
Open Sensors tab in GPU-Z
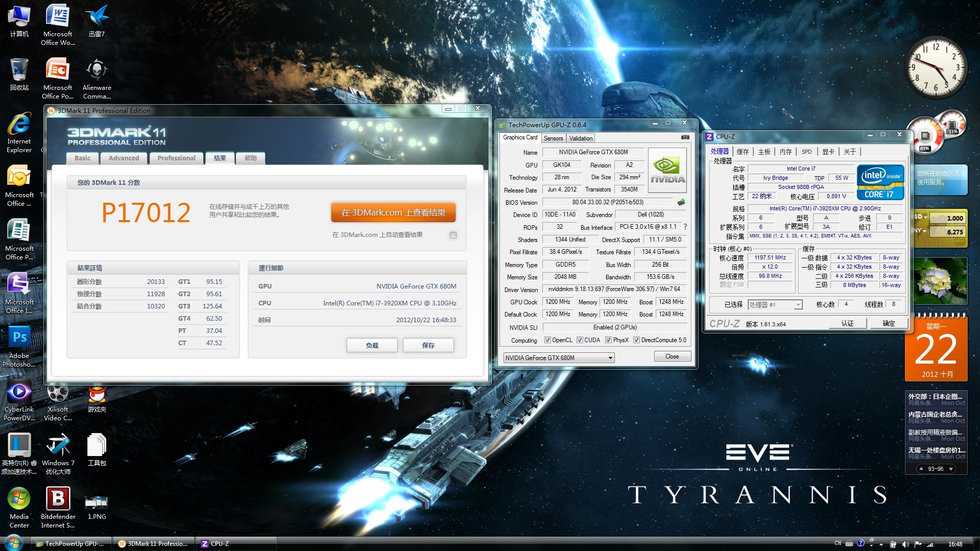[x=553, y=138]
